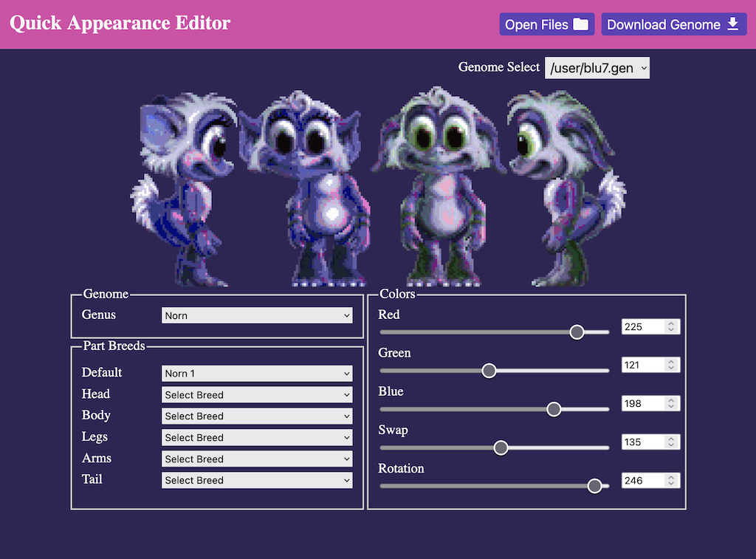Click the Swap slider knob
Screen dimensions: 756x559
pos(501,447)
